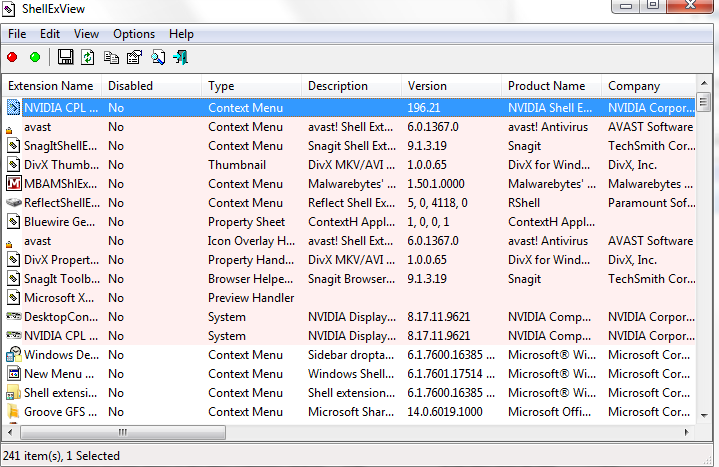Click the SnagIt Toolb... row icon

[14, 279]
